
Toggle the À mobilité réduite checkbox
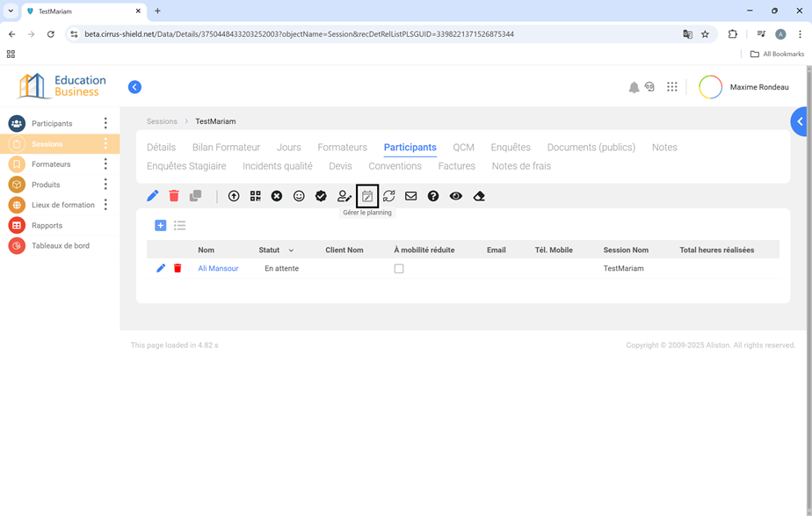(399, 269)
